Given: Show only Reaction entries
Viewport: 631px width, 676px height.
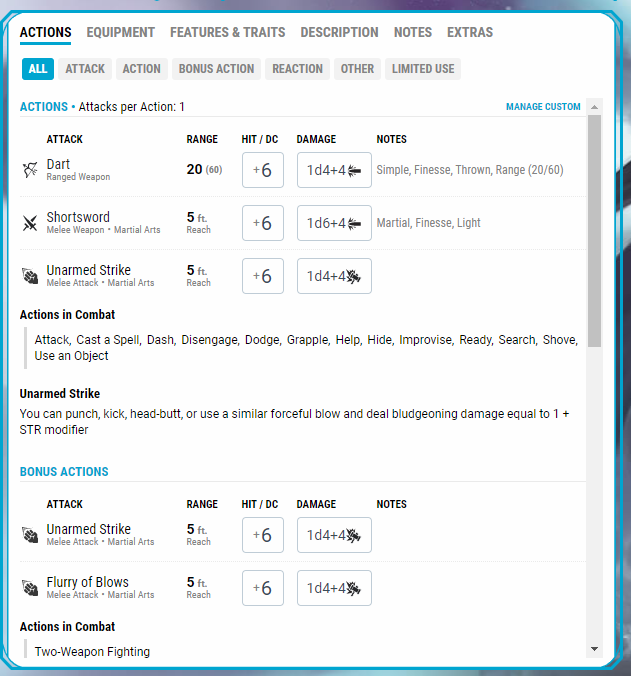Looking at the screenshot, I should [297, 69].
